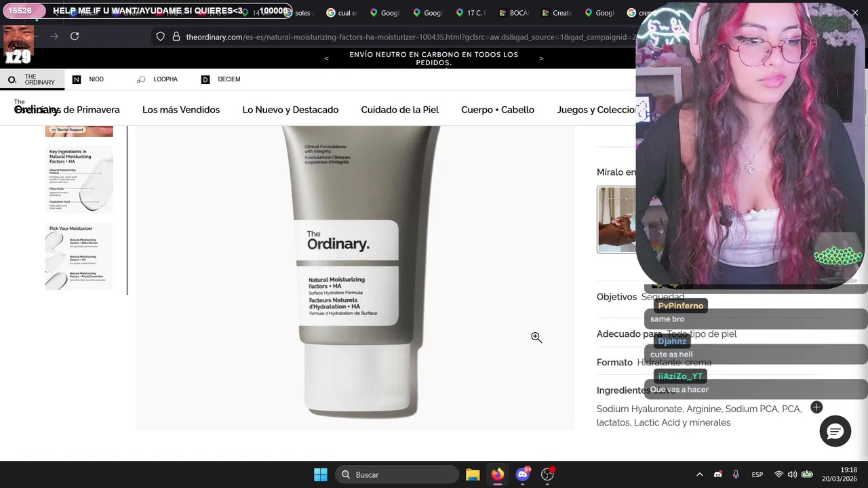Viewport: 868px width, 488px height.
Task: Open Cuidado de la Piel menu
Action: (400, 110)
